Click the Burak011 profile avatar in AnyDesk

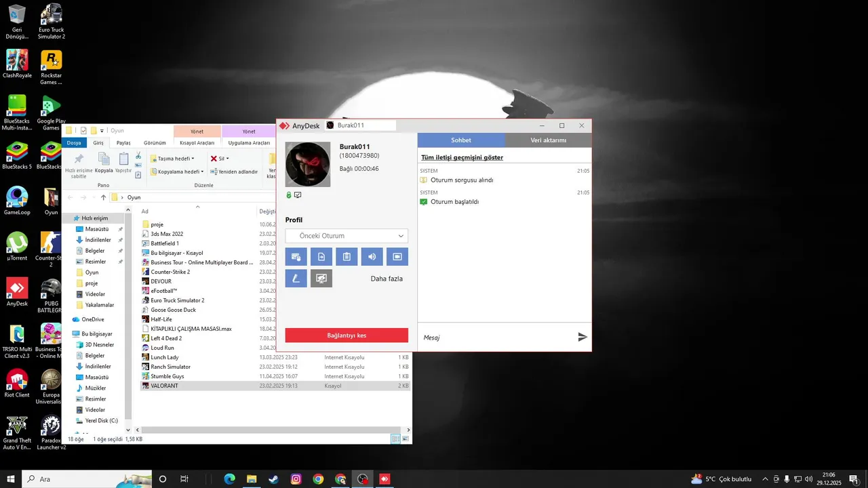coord(308,164)
